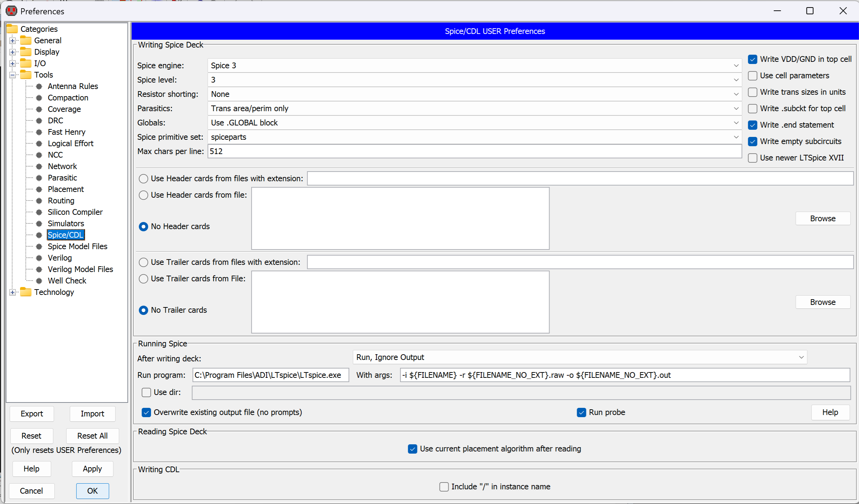Screen dimensions: 859x504
Task: Collapse the Tools category node
Action: coord(13,75)
